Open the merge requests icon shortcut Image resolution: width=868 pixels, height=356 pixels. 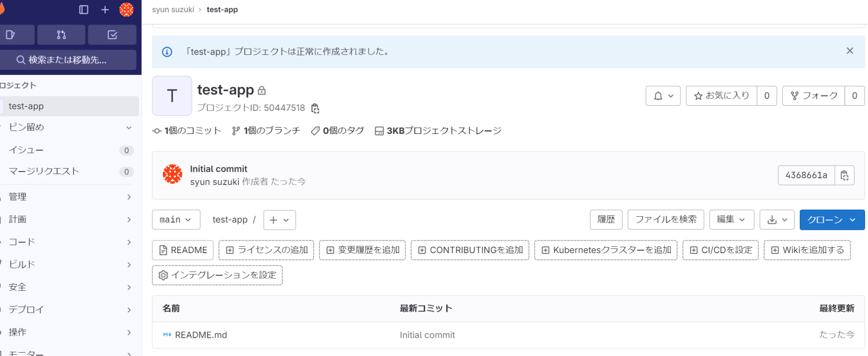(x=61, y=35)
